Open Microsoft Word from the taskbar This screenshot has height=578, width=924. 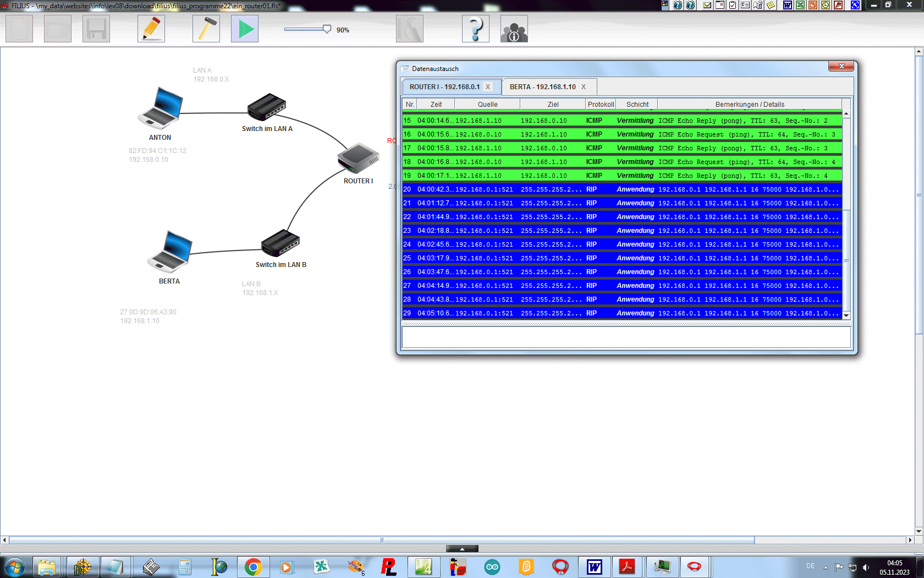coord(595,566)
